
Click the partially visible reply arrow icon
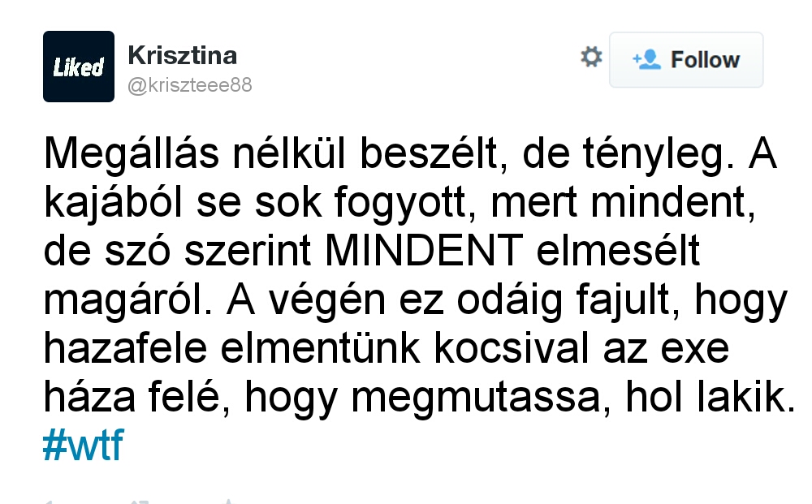[48, 502]
